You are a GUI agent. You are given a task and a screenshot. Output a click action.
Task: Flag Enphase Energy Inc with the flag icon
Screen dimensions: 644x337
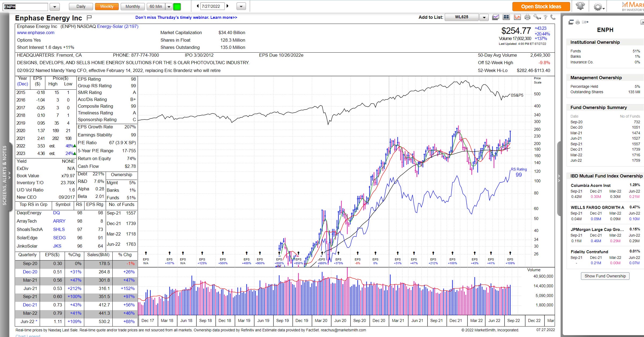(x=89, y=18)
